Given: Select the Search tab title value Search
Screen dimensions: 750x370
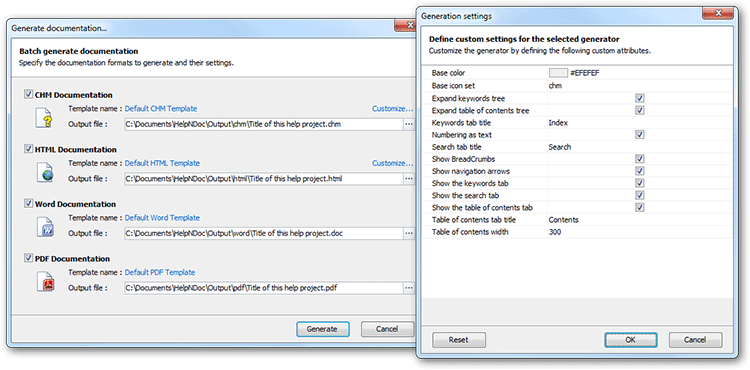Looking at the screenshot, I should point(560,147).
